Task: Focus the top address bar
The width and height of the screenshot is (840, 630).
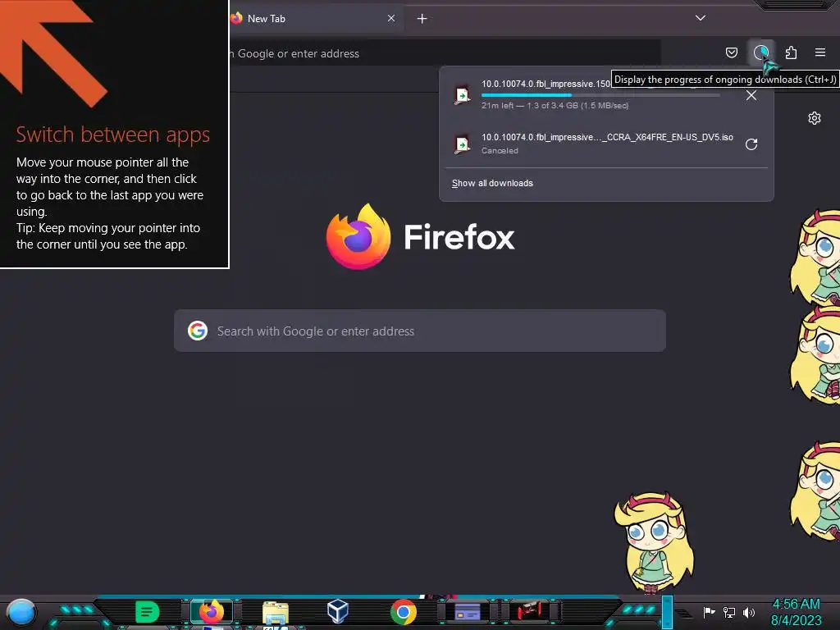Action: pyautogui.click(x=445, y=53)
